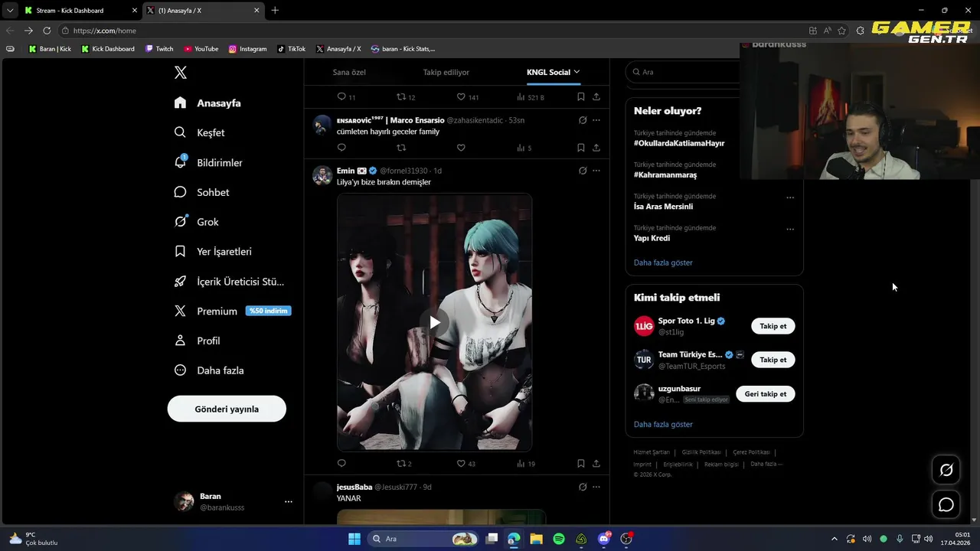This screenshot has height=551, width=980.
Task: Bookmark the top post with 521 B views
Action: 581,97
